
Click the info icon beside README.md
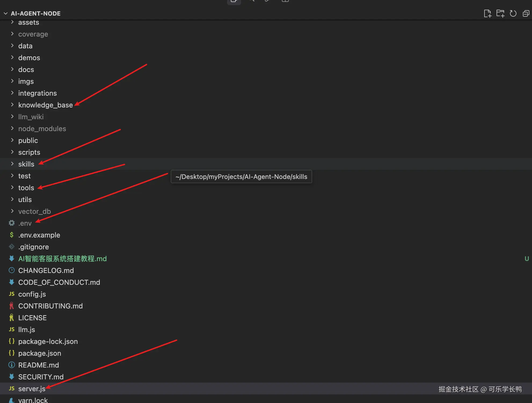pyautogui.click(x=12, y=365)
